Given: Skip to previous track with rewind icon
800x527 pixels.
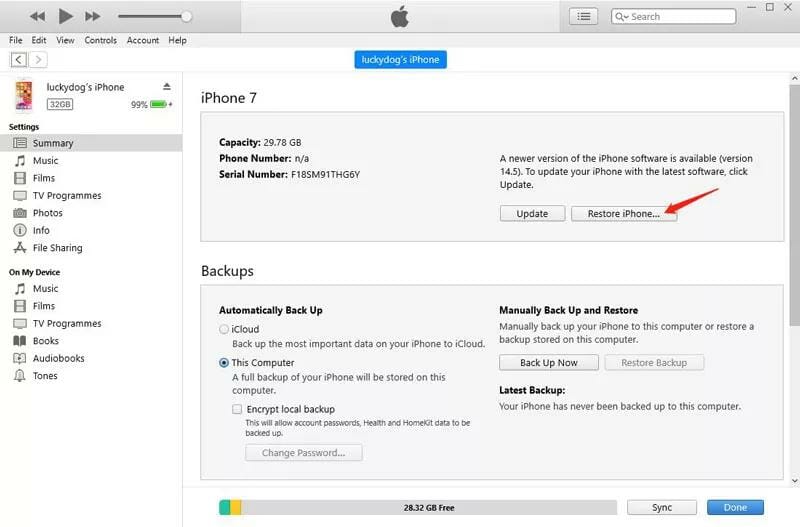Looking at the screenshot, I should pyautogui.click(x=37, y=17).
